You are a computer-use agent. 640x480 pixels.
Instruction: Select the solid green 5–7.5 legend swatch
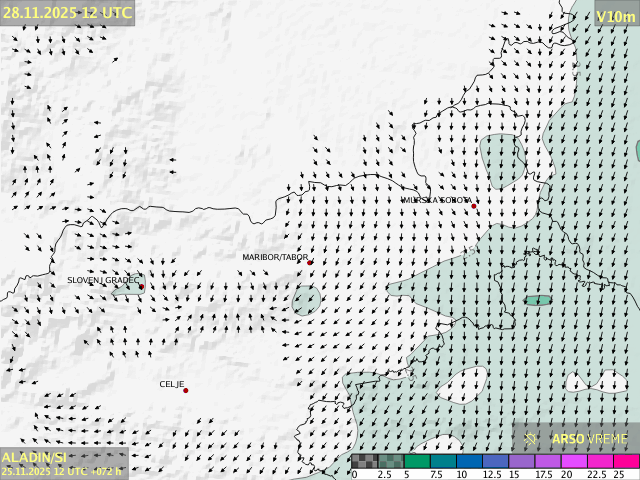click(416, 461)
